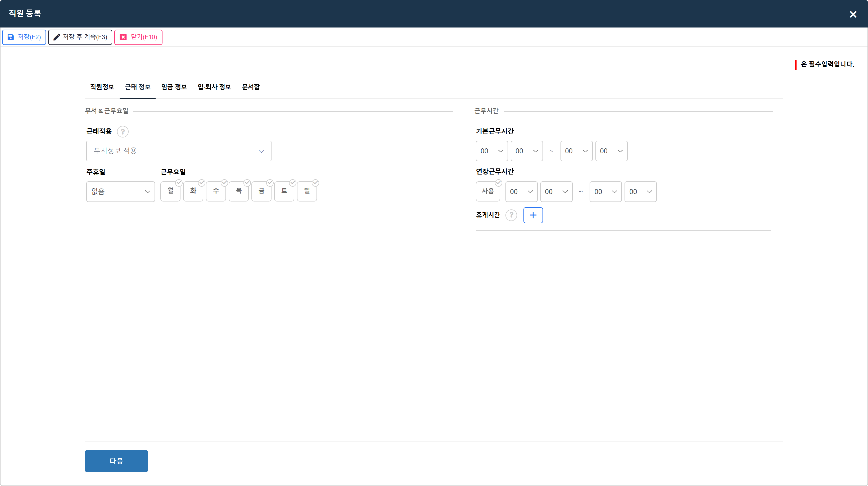The height and width of the screenshot is (486, 868).
Task: Open 기본근무시간 start hour dropdown
Action: tap(492, 151)
